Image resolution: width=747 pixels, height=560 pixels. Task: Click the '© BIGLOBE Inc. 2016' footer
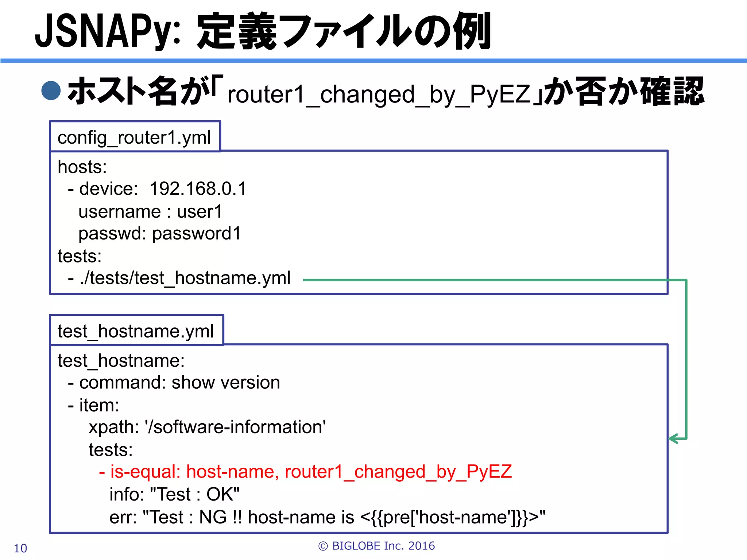click(x=376, y=546)
